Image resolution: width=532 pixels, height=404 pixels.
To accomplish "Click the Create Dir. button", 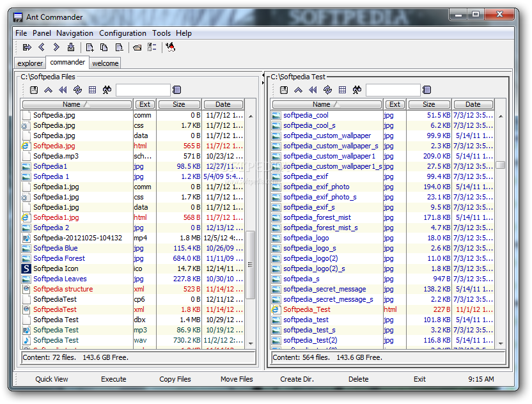I will 297,379.
